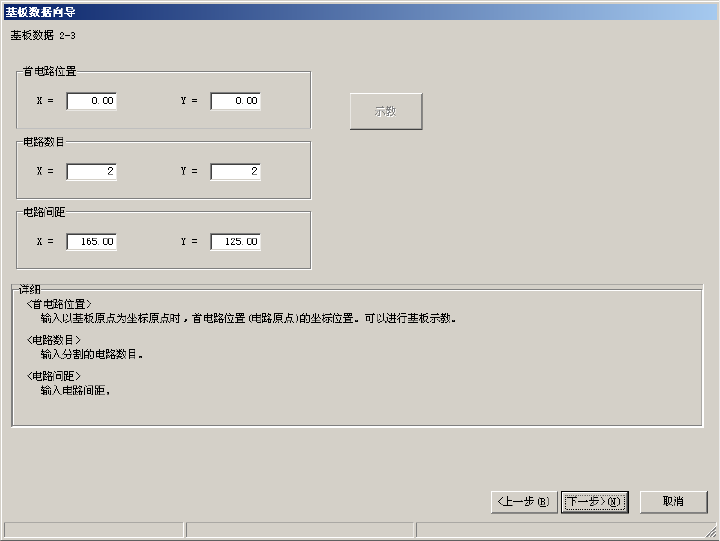The width and height of the screenshot is (720, 541).
Task: Click the middle status bar panel
Action: (x=300, y=530)
